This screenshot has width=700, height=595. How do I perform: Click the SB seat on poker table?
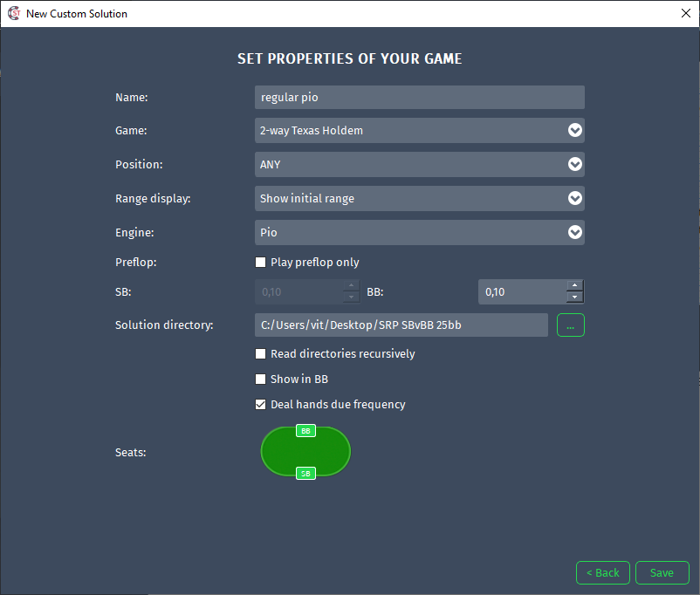pyautogui.click(x=305, y=474)
